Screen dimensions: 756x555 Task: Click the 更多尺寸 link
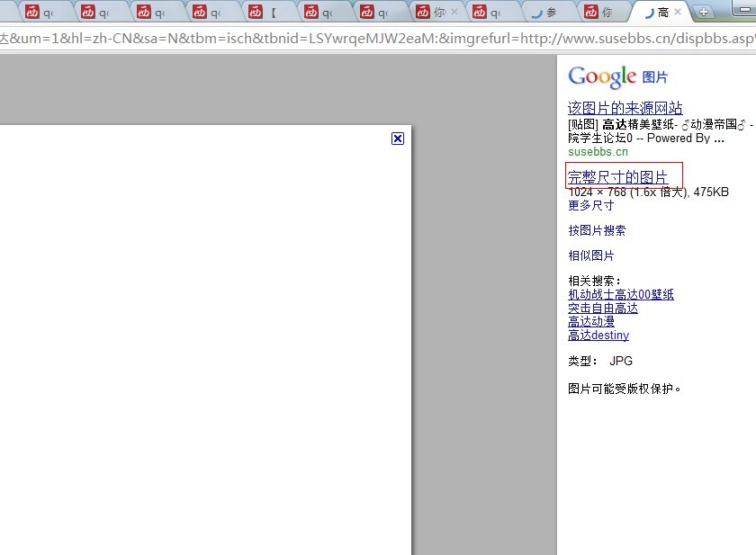(590, 205)
